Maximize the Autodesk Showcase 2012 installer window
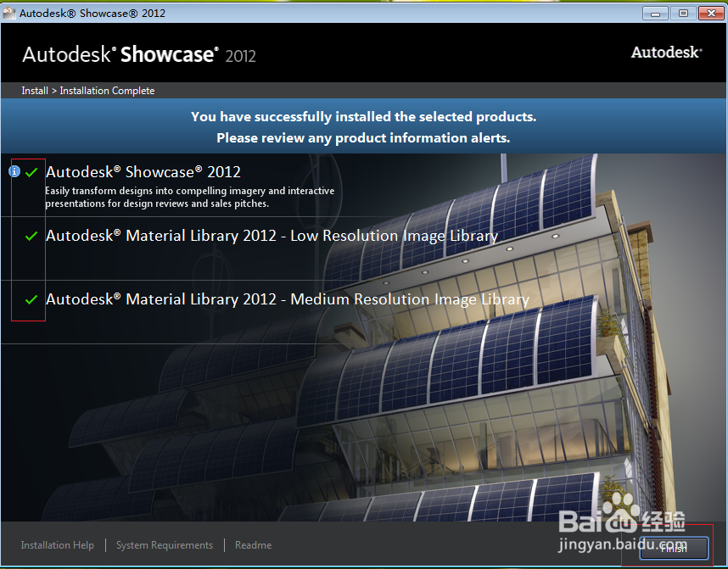This screenshot has height=569, width=728. 683,14
